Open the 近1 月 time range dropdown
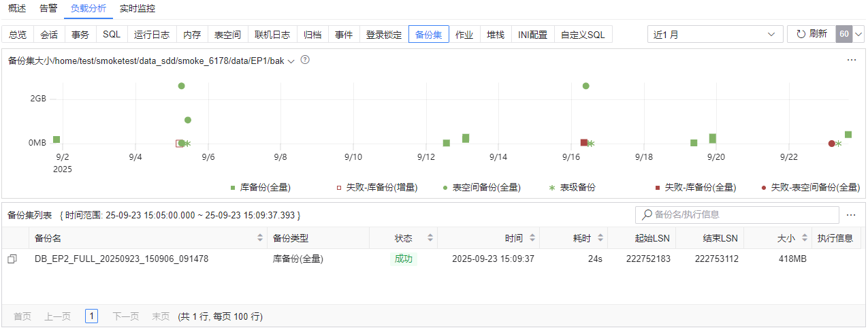 pos(715,34)
